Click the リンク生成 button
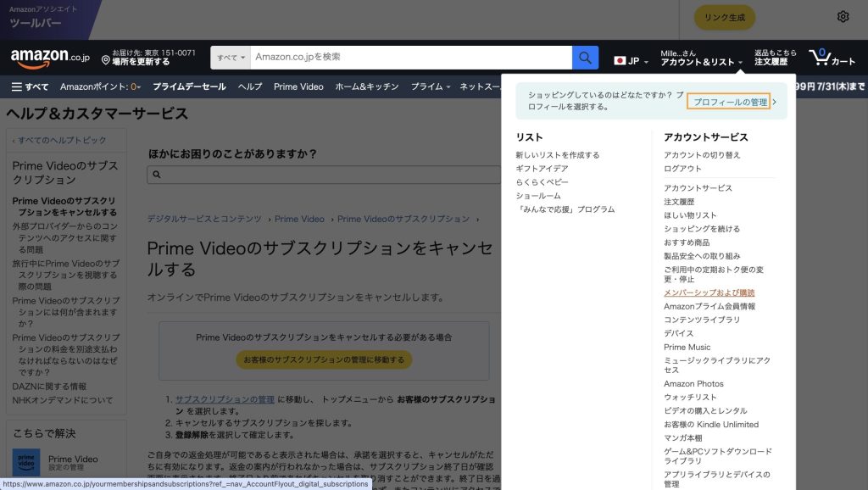This screenshot has width=868, height=490. (724, 18)
